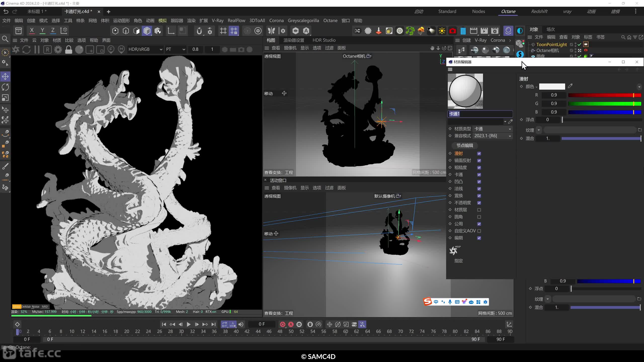This screenshot has width=644, height=362.
Task: Click the Octane HELP icon in material editor
Action: pos(454,250)
